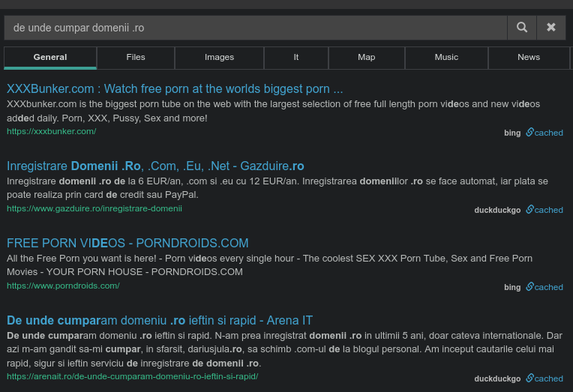Focus the search box containing 'de unde cumpar domenii .ro'
Viewport: 573px width, 392px height.
tap(256, 28)
